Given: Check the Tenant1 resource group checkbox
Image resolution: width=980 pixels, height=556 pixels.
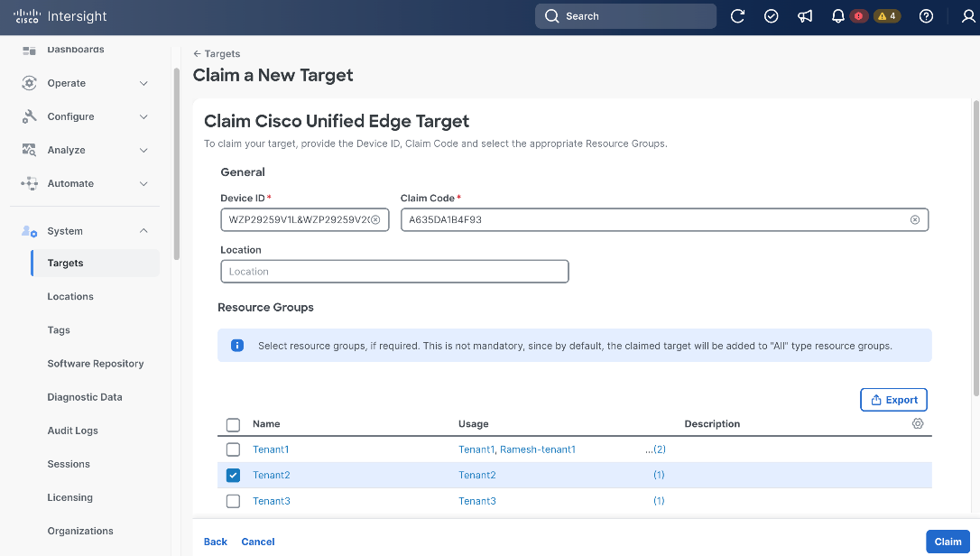Looking at the screenshot, I should (x=233, y=449).
